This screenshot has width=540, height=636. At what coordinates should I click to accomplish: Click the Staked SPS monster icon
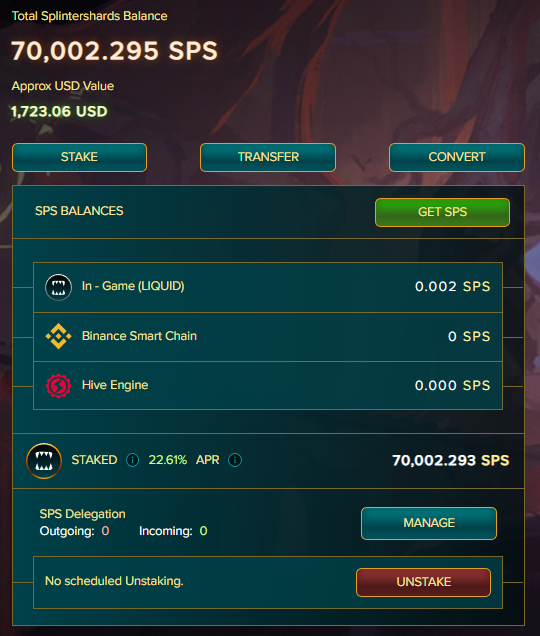[x=44, y=461]
